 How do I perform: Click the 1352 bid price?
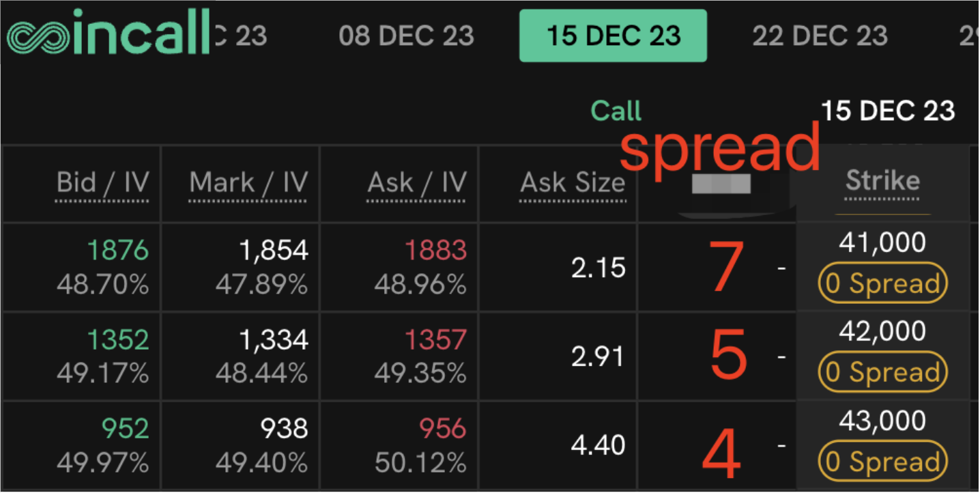117,339
